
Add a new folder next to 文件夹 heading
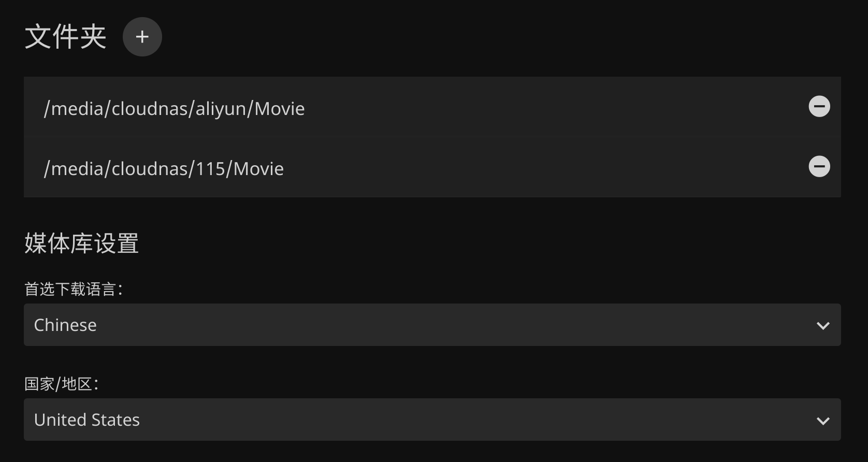point(142,37)
